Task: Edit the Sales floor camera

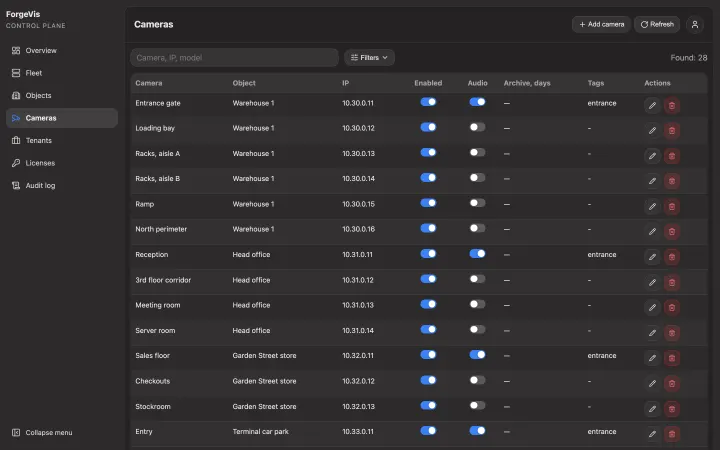Action: tap(652, 358)
